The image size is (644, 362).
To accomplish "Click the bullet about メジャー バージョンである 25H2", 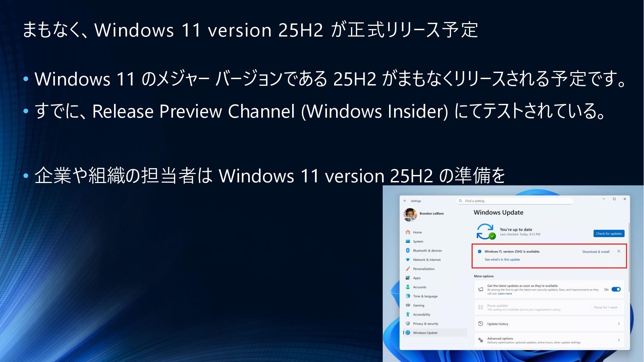I will point(331,79).
